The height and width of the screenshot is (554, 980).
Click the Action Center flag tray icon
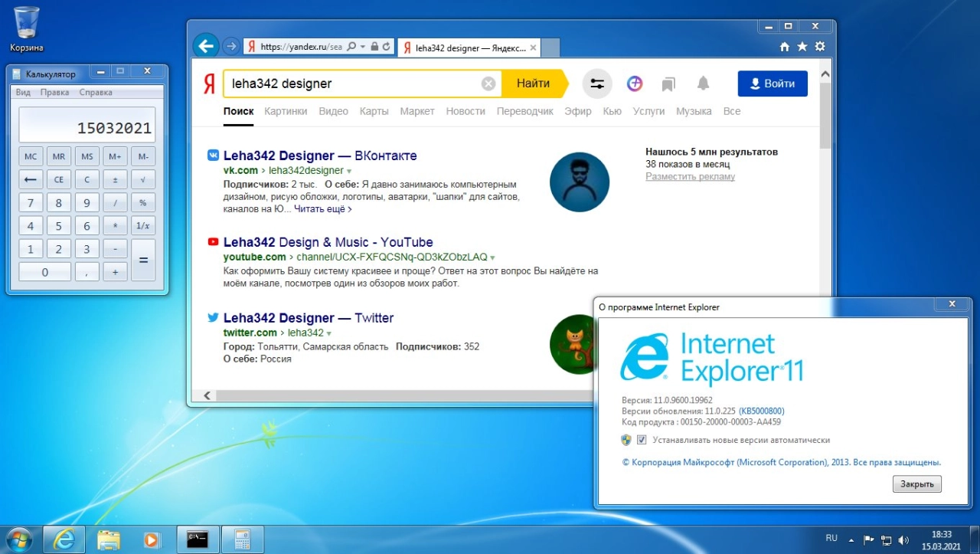869,539
